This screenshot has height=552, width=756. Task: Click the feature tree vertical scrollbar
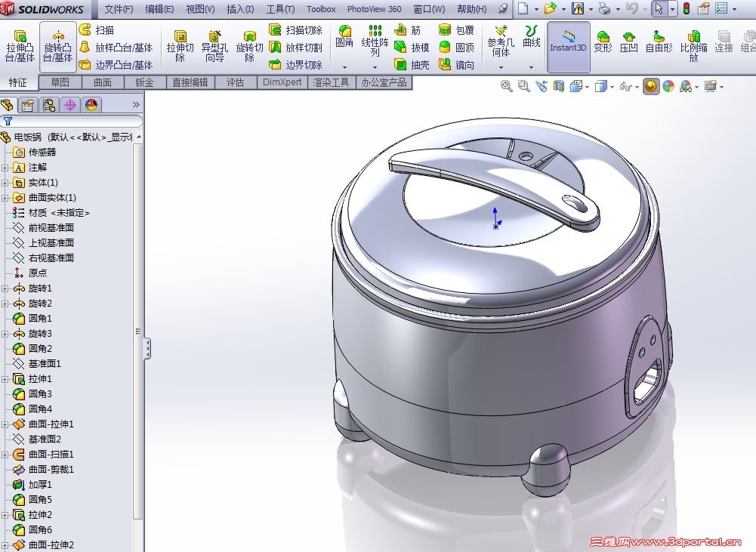138,332
